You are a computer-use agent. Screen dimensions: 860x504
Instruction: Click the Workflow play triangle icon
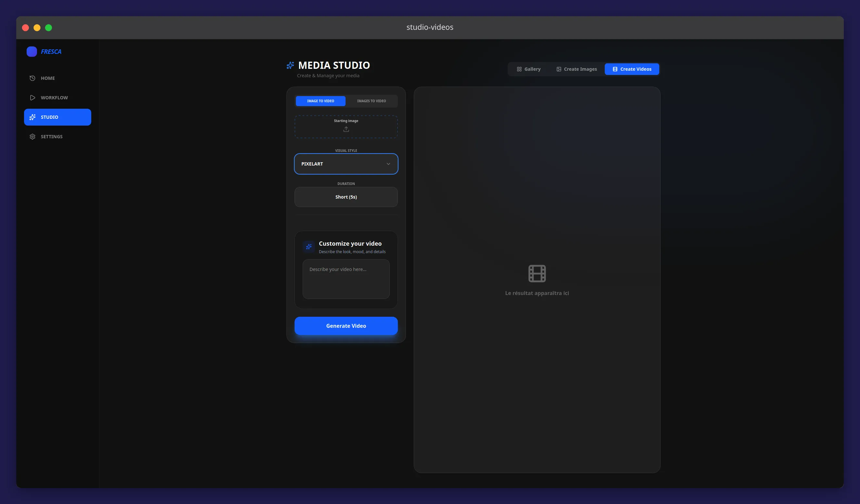[x=32, y=98]
